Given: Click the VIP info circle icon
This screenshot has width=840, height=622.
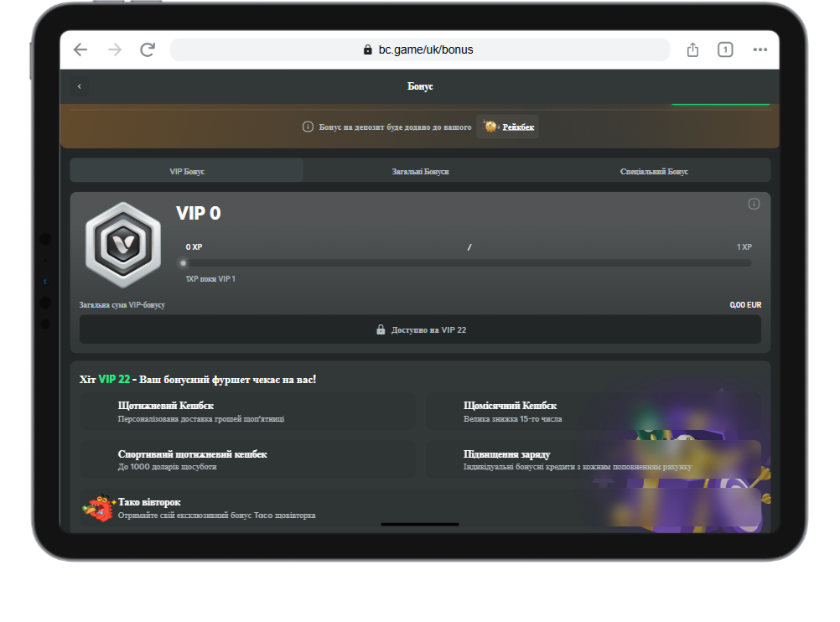Looking at the screenshot, I should point(753,204).
